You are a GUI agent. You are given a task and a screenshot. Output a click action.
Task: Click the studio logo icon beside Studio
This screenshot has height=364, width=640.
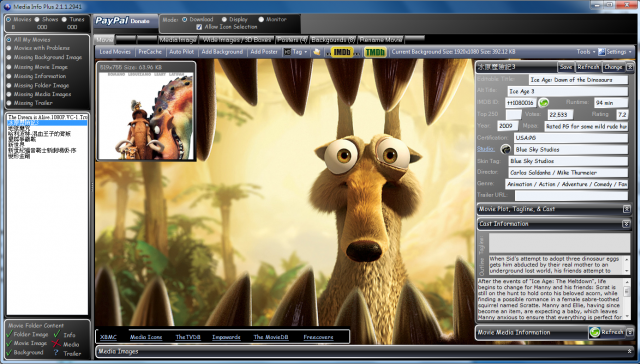506,149
